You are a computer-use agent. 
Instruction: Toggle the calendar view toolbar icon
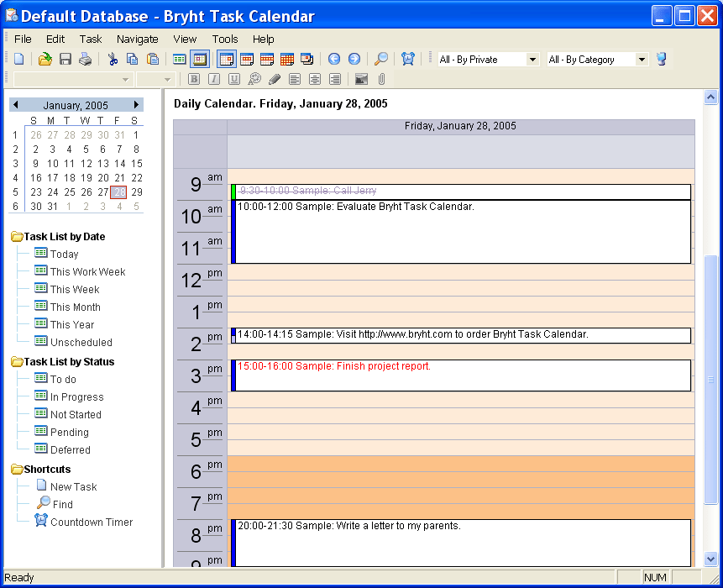(x=200, y=59)
